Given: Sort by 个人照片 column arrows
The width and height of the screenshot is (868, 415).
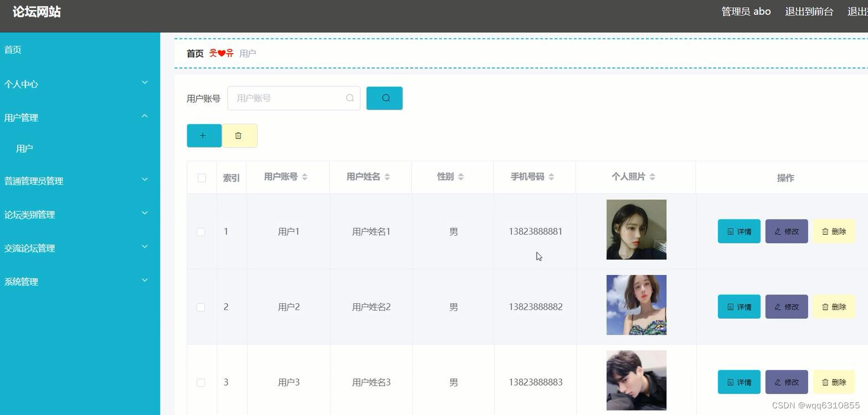Looking at the screenshot, I should click(x=653, y=177).
